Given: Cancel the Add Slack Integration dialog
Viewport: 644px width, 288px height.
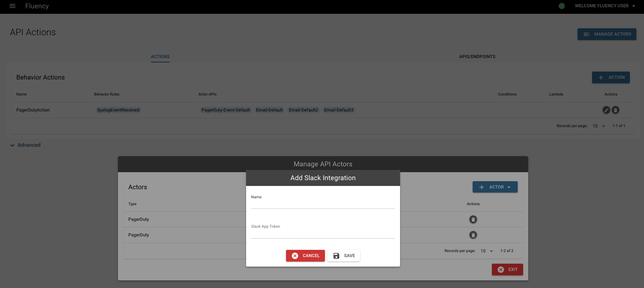Looking at the screenshot, I should [305, 256].
